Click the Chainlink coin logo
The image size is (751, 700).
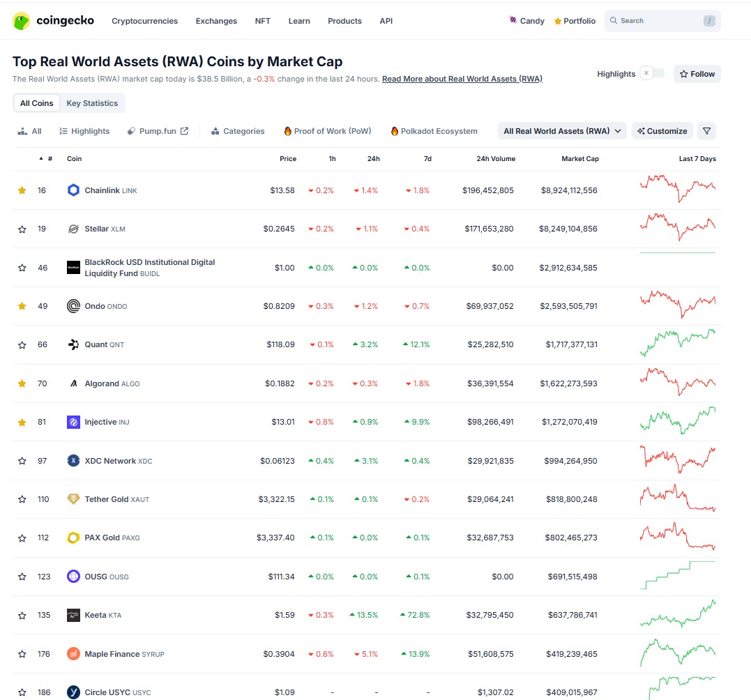(73, 190)
